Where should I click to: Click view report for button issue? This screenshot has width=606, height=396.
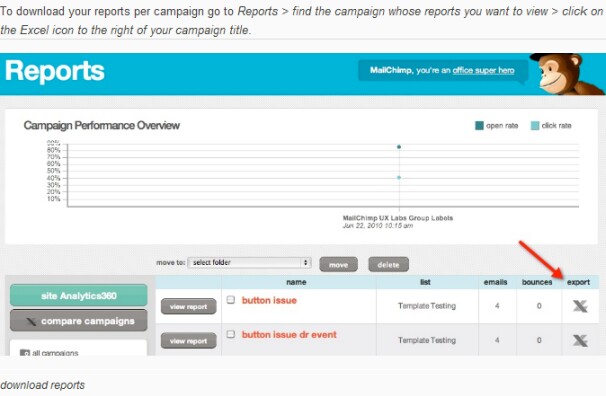pyautogui.click(x=189, y=306)
